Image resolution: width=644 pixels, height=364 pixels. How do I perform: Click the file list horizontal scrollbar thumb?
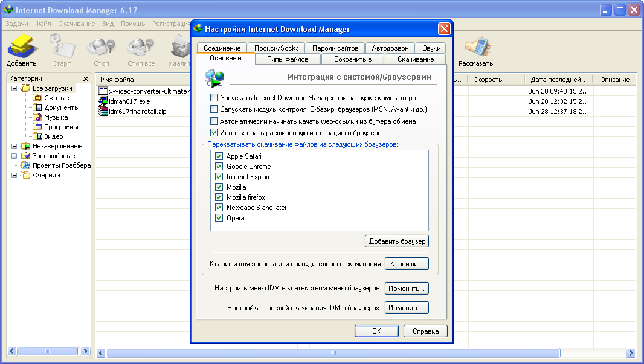333,353
